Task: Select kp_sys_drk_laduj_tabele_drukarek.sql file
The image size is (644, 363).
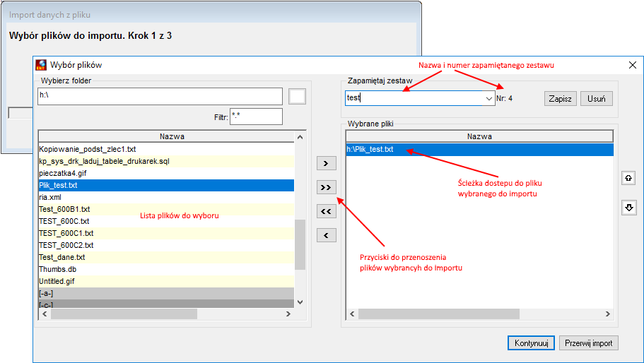Action: (x=166, y=161)
